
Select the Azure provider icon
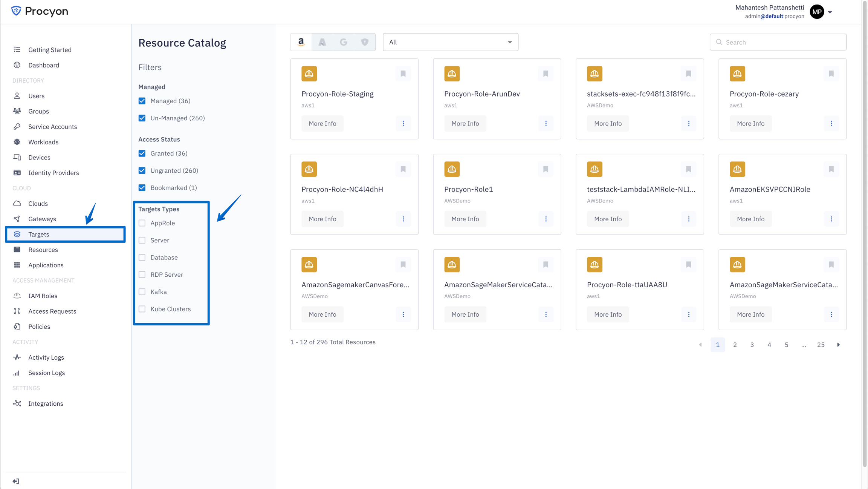[322, 42]
